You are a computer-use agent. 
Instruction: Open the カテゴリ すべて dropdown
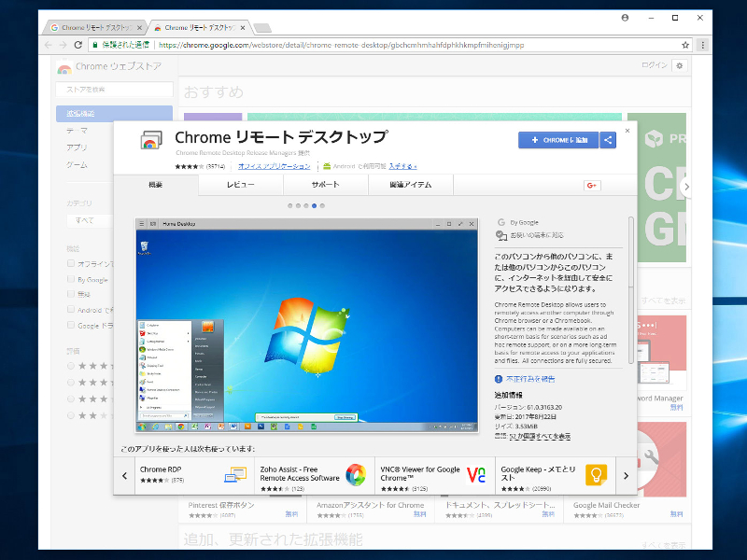click(90, 220)
